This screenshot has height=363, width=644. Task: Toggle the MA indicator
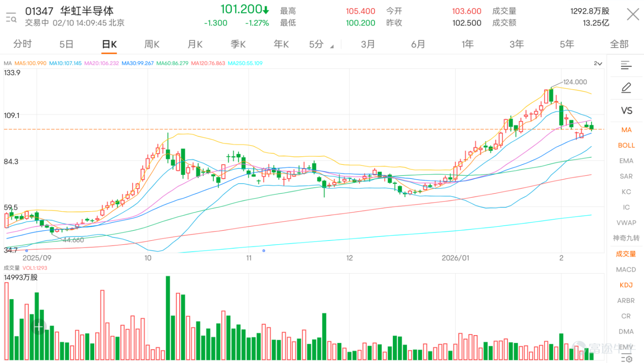(x=626, y=130)
